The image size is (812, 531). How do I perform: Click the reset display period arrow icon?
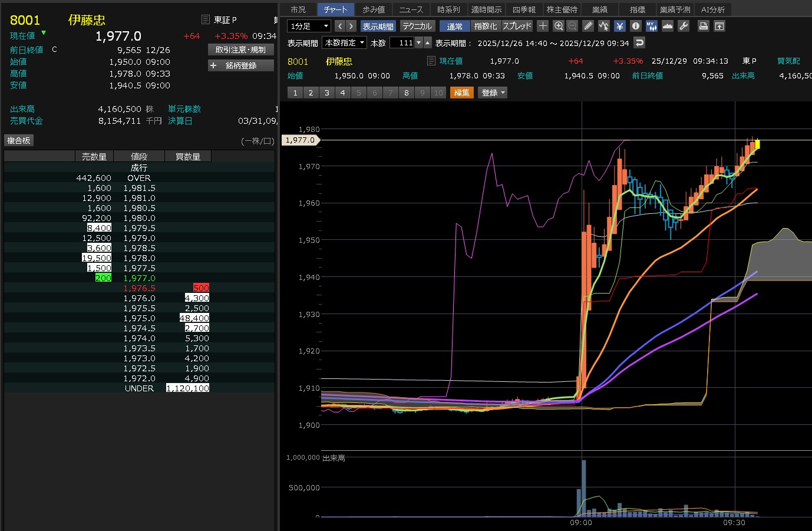(x=639, y=42)
